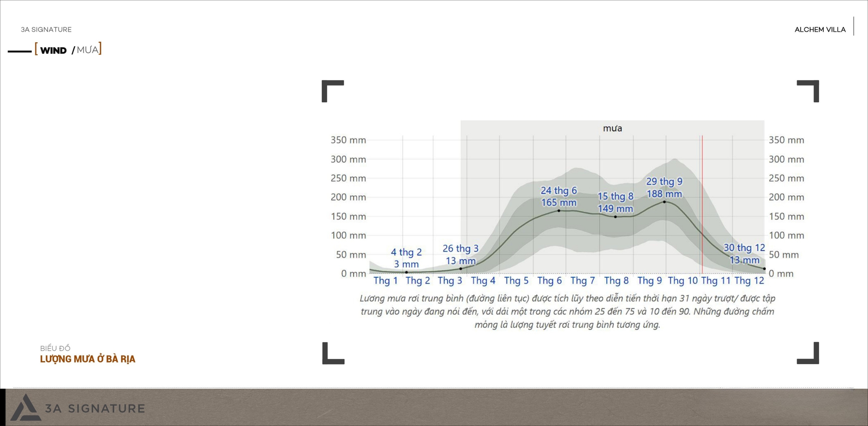The width and height of the screenshot is (868, 426).
Task: Click the '3A SIGNATURE' header text
Action: click(46, 30)
